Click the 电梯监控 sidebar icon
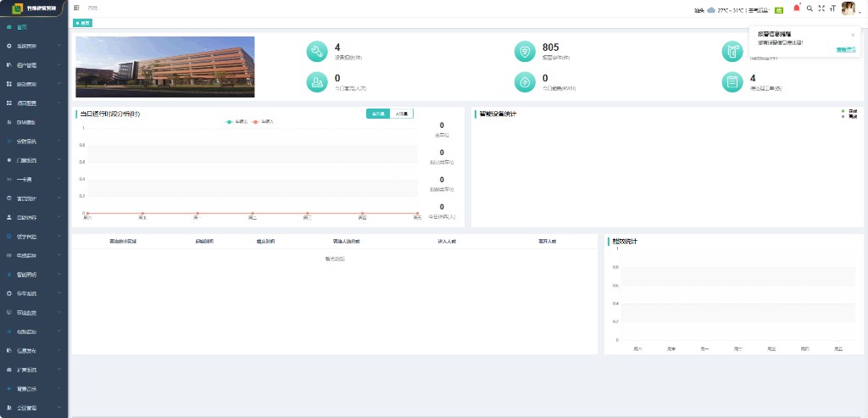 8,255
